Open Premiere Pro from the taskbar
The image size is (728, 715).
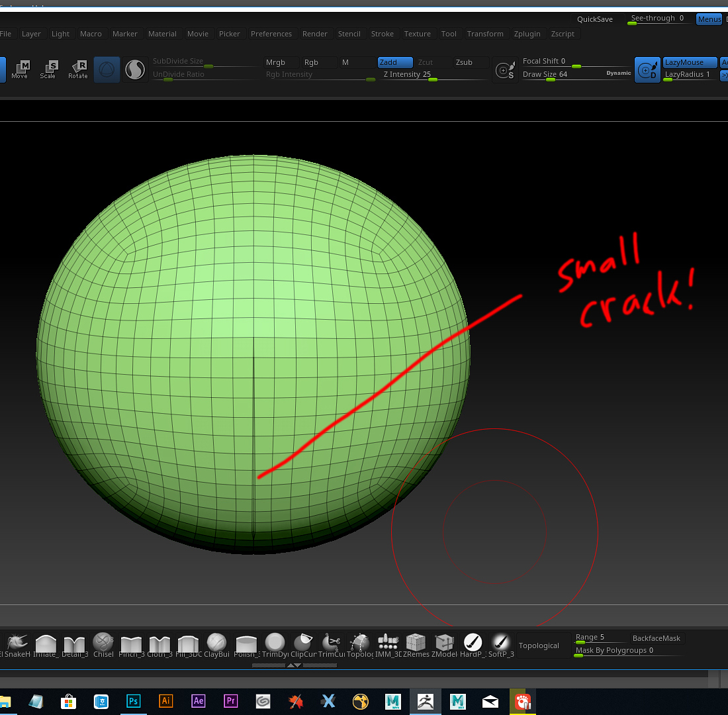pyautogui.click(x=231, y=701)
